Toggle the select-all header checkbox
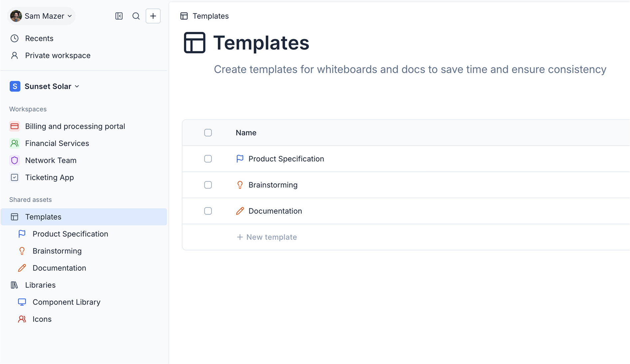The height and width of the screenshot is (364, 630). (208, 133)
